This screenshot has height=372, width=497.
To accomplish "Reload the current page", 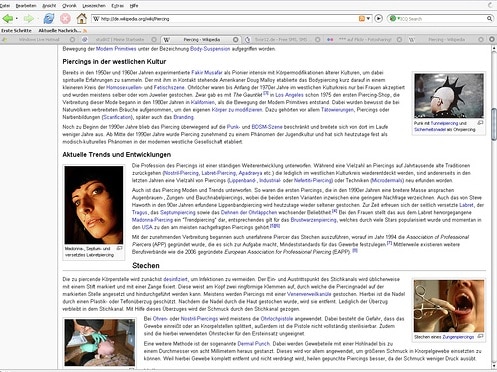I will tap(49, 18).
